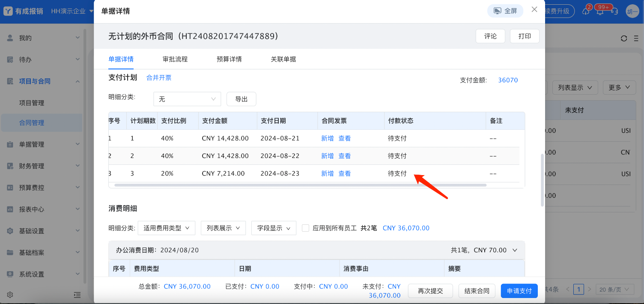
Task: Open the 明细分类 dropdown showing 无
Action: tap(187, 99)
